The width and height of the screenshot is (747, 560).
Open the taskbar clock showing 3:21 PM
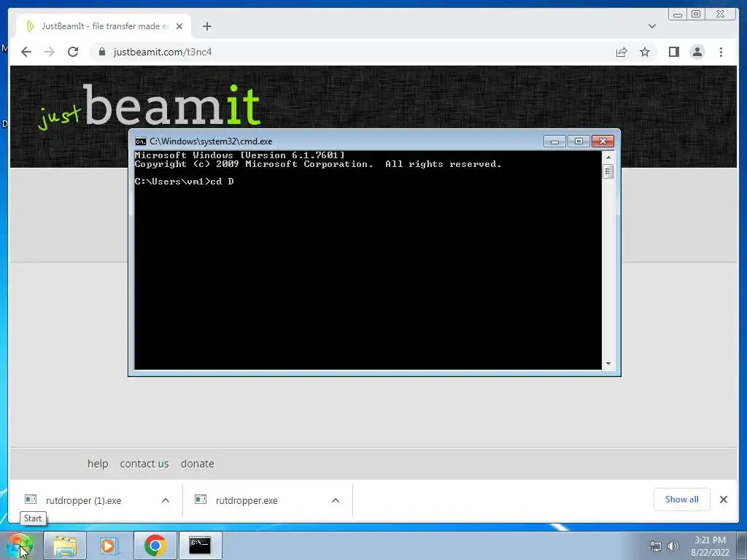(x=710, y=546)
